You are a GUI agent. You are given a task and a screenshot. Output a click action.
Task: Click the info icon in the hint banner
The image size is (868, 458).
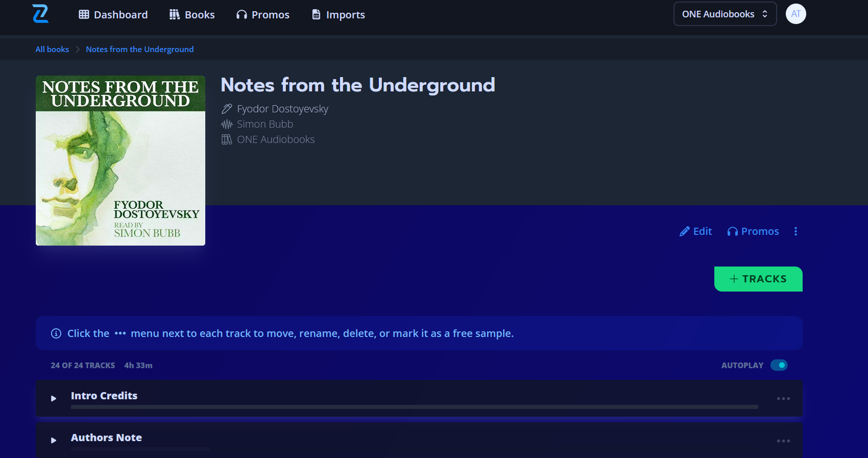tap(56, 333)
